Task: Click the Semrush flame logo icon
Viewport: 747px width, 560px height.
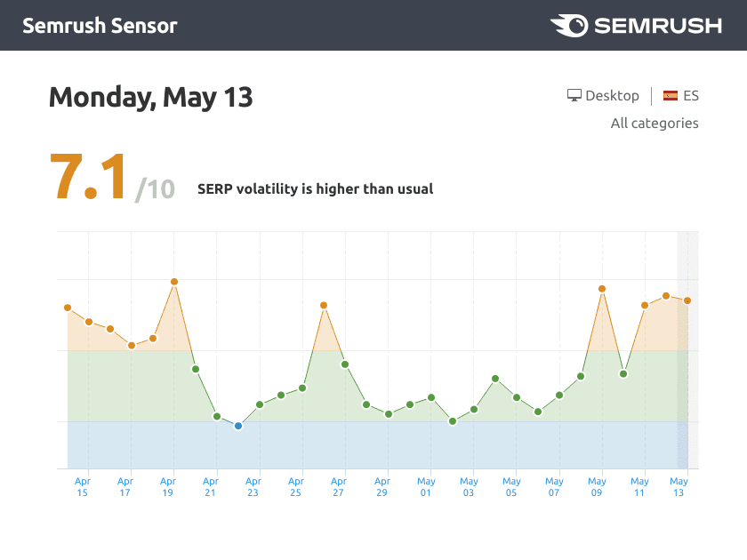Action: [569, 25]
